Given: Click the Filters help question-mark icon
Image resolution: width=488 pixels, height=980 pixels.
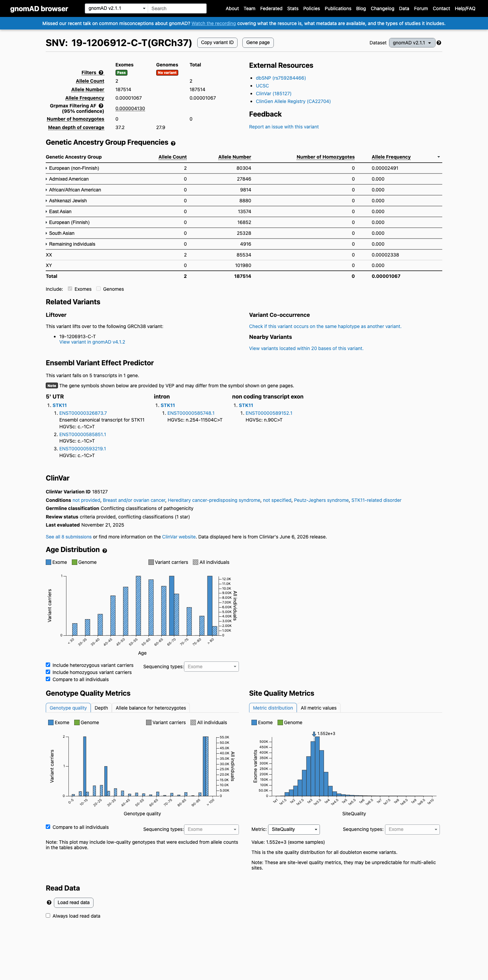Looking at the screenshot, I should click(101, 73).
